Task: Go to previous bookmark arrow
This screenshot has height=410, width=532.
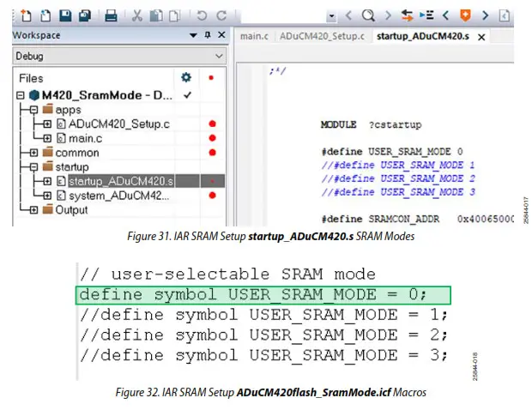Action: point(446,15)
